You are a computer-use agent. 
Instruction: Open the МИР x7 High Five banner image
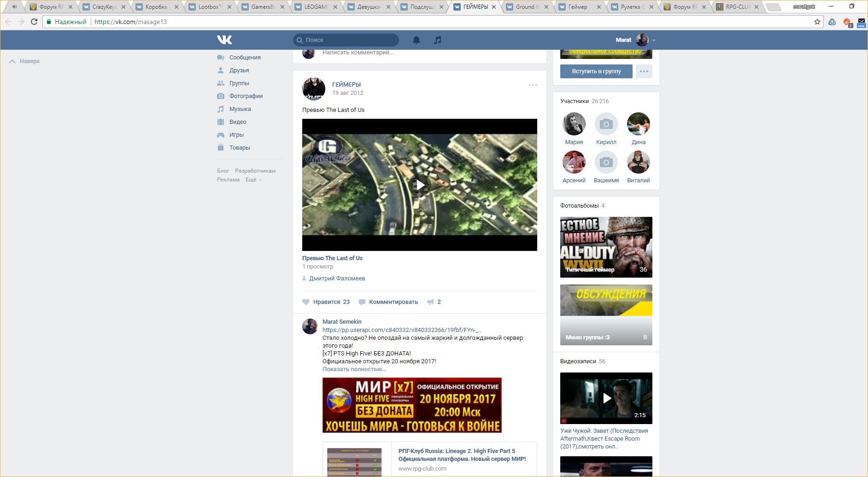pyautogui.click(x=412, y=405)
